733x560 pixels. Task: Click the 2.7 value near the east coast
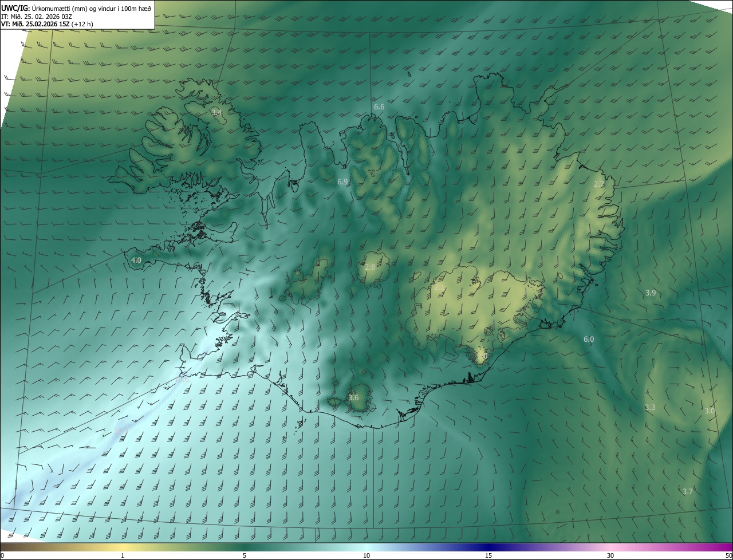(598, 184)
